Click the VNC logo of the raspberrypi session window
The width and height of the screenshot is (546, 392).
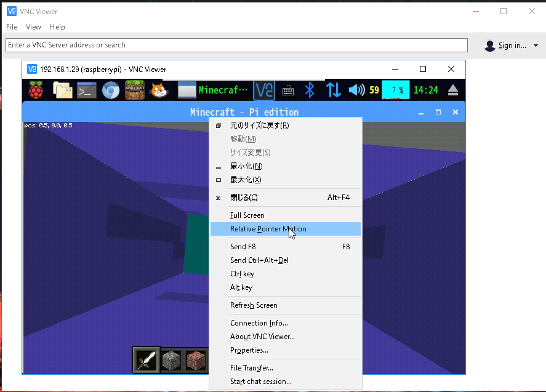coord(31,69)
